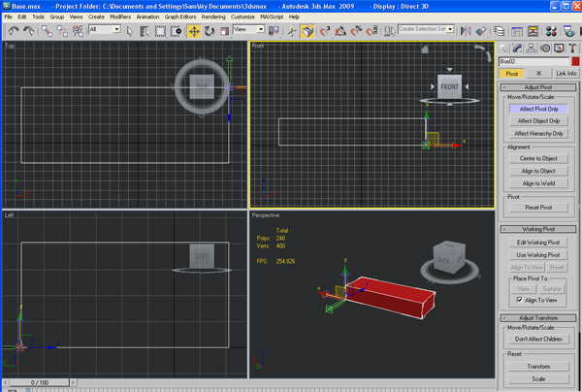Toggle the Window/Crossing selection icon
This screenshot has height=392, width=582.
point(176,31)
